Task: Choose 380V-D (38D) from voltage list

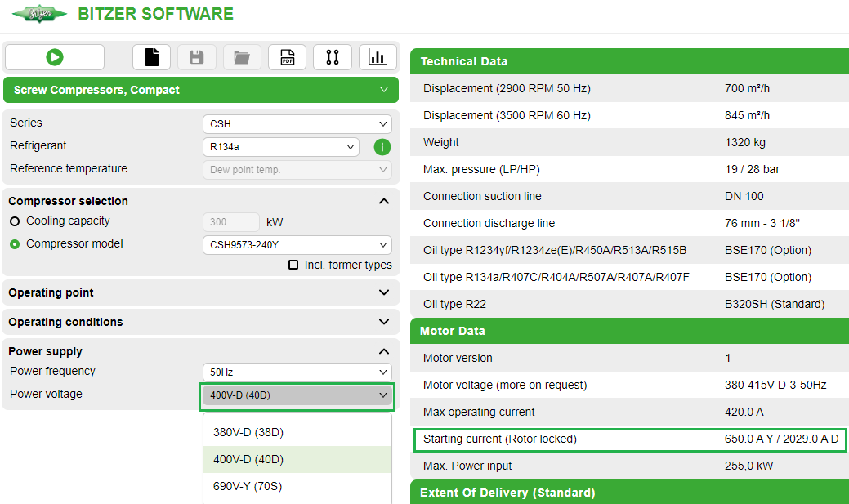Action: tap(248, 432)
